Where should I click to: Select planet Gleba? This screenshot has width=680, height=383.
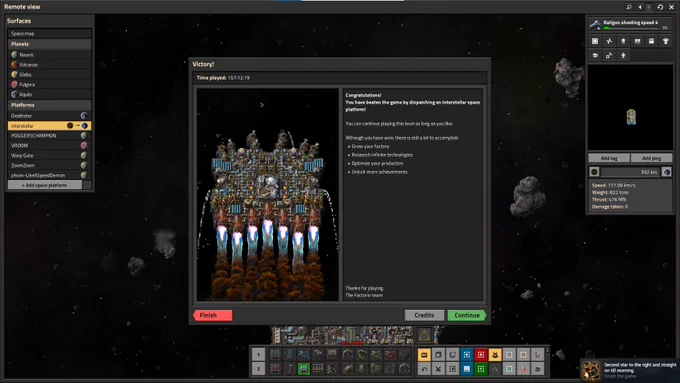(x=49, y=75)
